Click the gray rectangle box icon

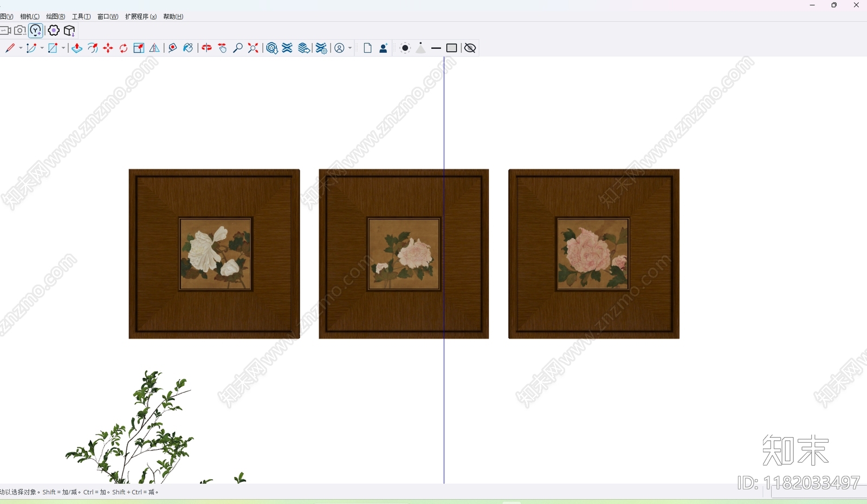(x=451, y=48)
